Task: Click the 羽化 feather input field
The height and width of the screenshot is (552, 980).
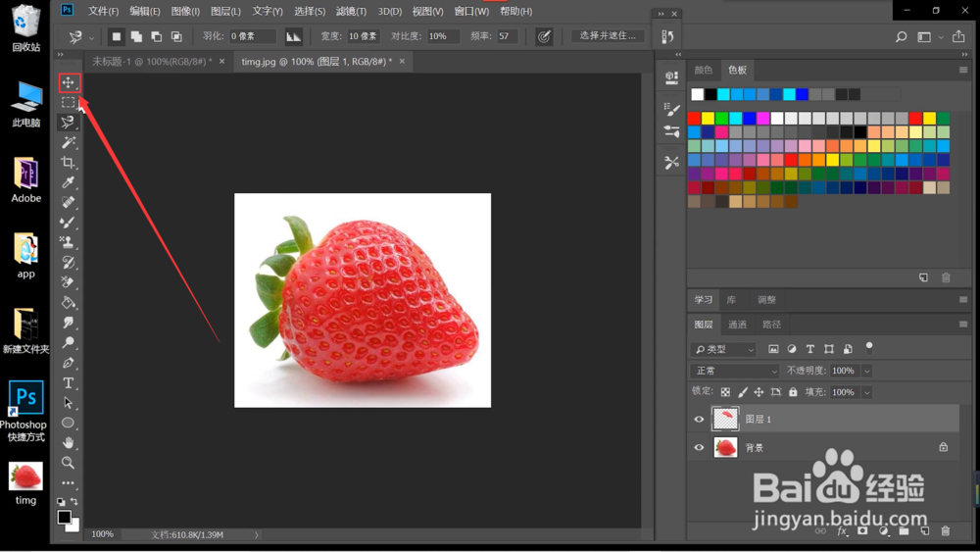Action: pos(253,36)
